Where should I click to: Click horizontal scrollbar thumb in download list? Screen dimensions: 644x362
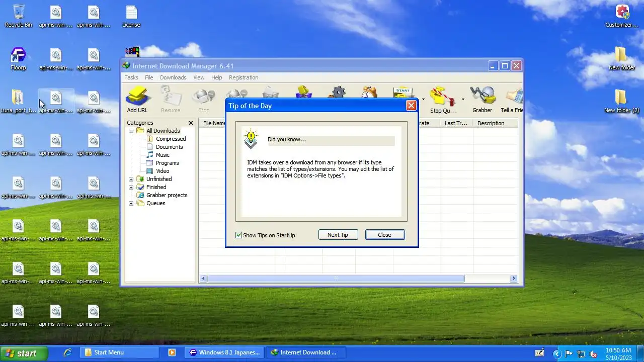tap(336, 279)
